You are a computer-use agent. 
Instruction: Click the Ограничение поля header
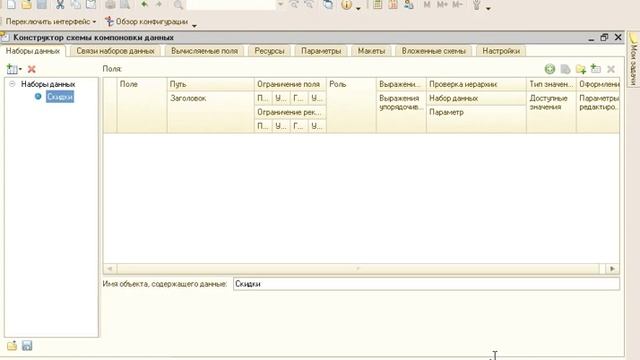[290, 84]
